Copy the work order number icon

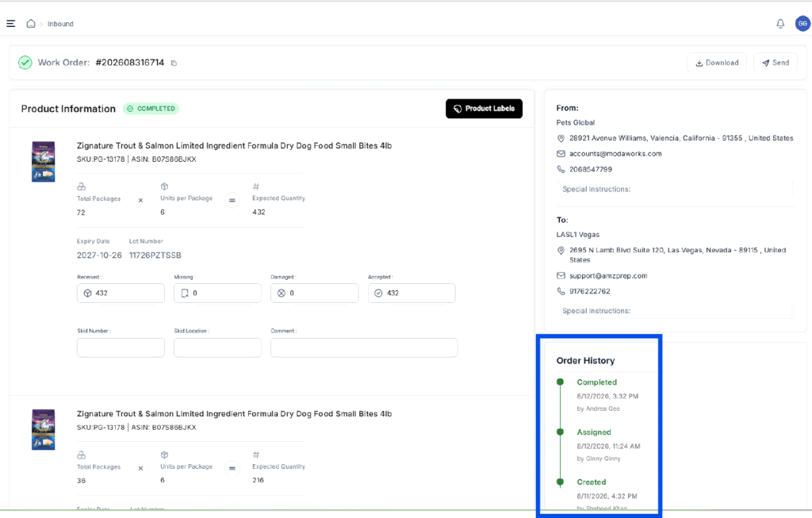(174, 63)
